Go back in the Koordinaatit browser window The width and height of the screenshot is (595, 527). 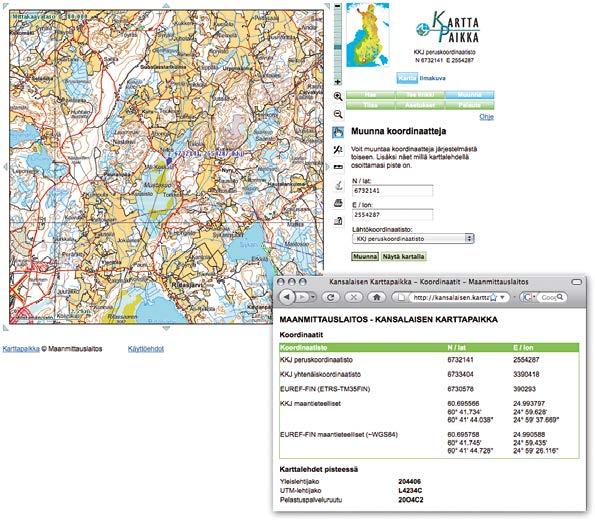(x=287, y=297)
